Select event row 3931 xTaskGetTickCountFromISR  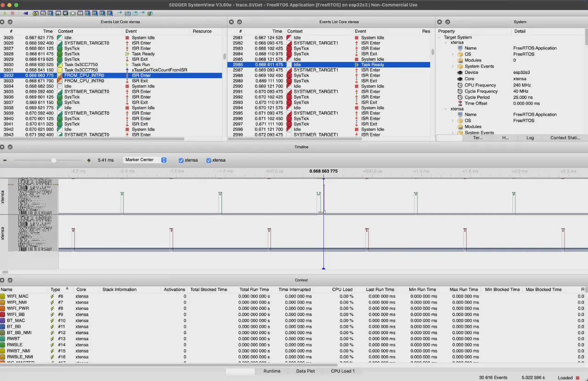point(112,70)
